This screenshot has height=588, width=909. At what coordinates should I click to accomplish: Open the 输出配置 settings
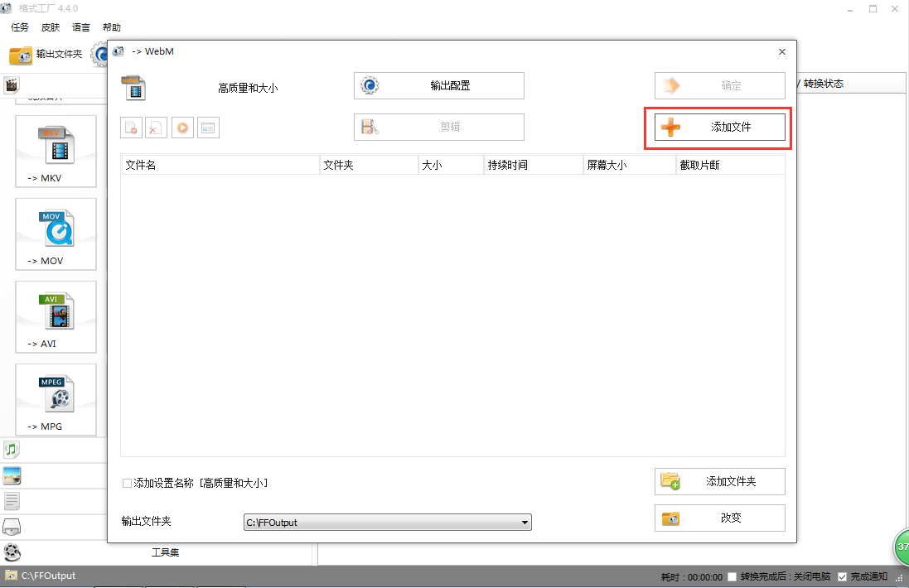coord(438,85)
